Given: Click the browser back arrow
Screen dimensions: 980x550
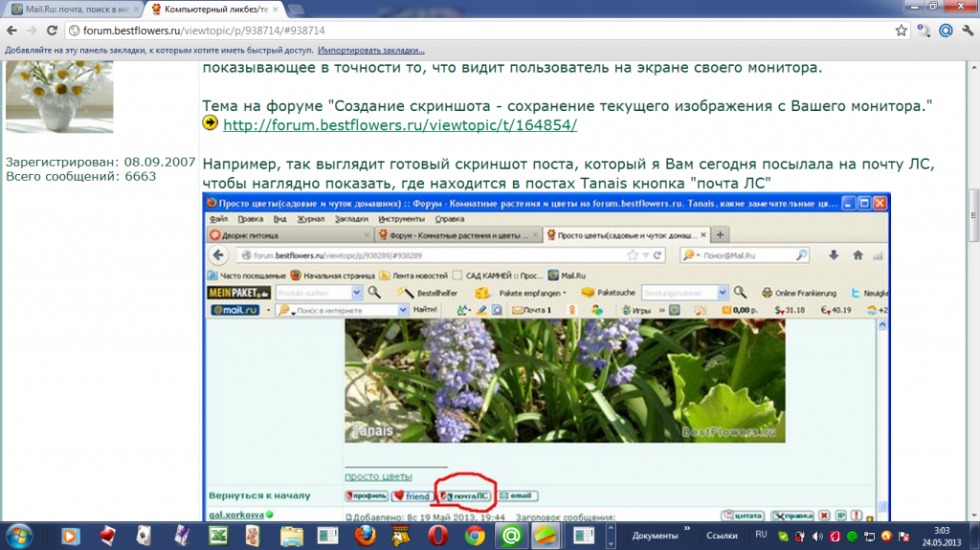Looking at the screenshot, I should pyautogui.click(x=13, y=31).
